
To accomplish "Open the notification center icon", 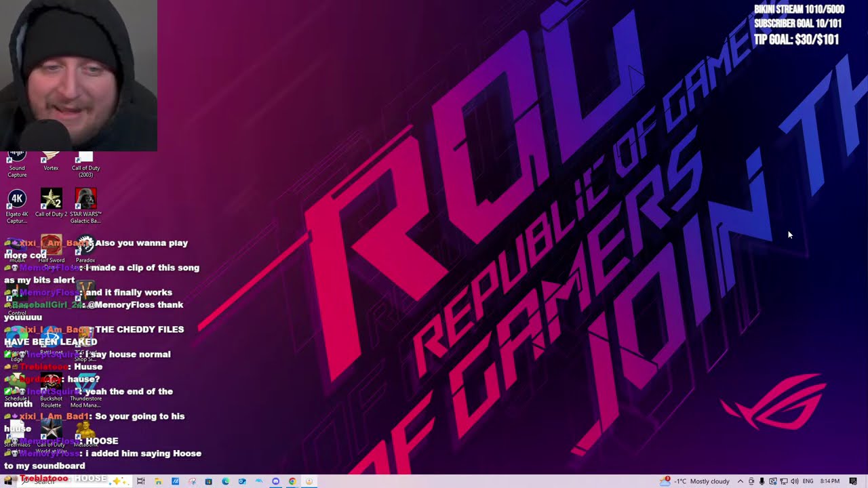I will [x=853, y=481].
